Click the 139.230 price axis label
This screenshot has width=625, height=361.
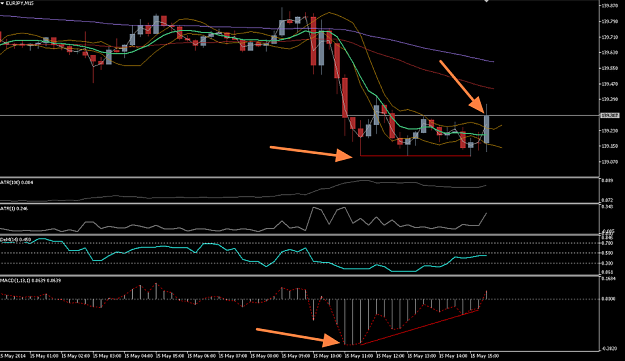pyautogui.click(x=610, y=131)
